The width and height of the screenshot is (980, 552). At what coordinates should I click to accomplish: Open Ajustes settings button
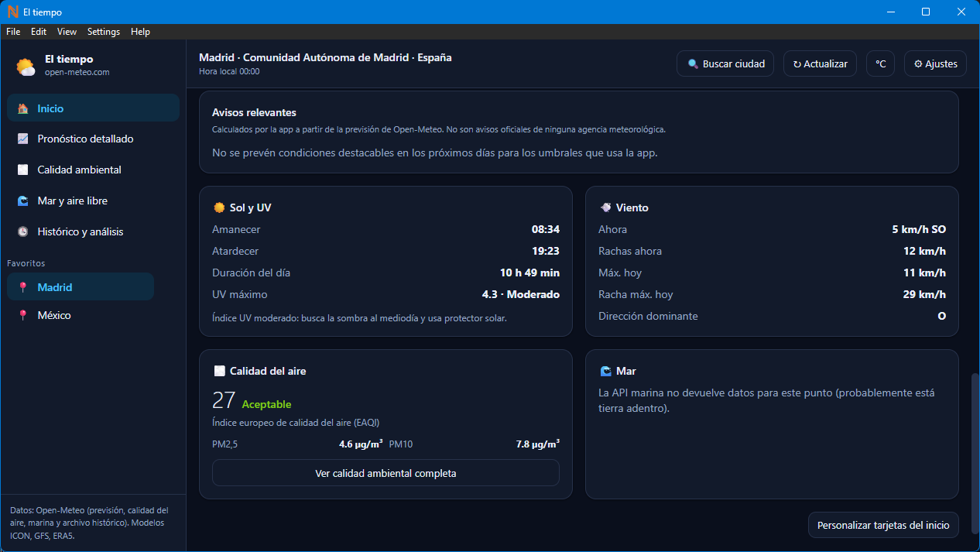tap(935, 63)
